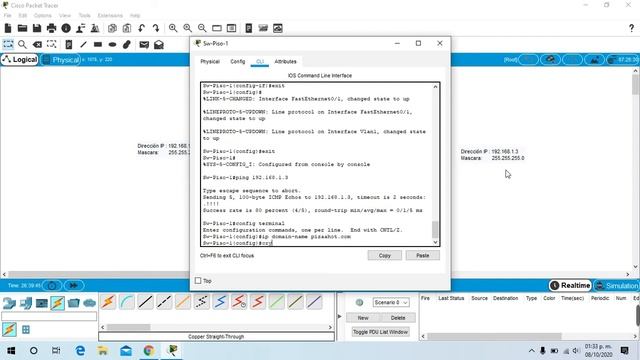Image resolution: width=640 pixels, height=360 pixels.
Task: Select the Phone dotted cable
Action: point(202,302)
